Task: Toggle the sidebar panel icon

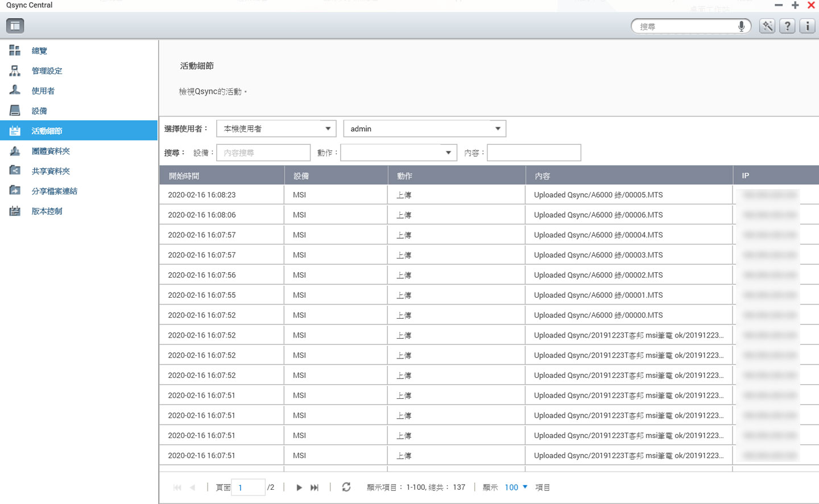Action: 15,26
